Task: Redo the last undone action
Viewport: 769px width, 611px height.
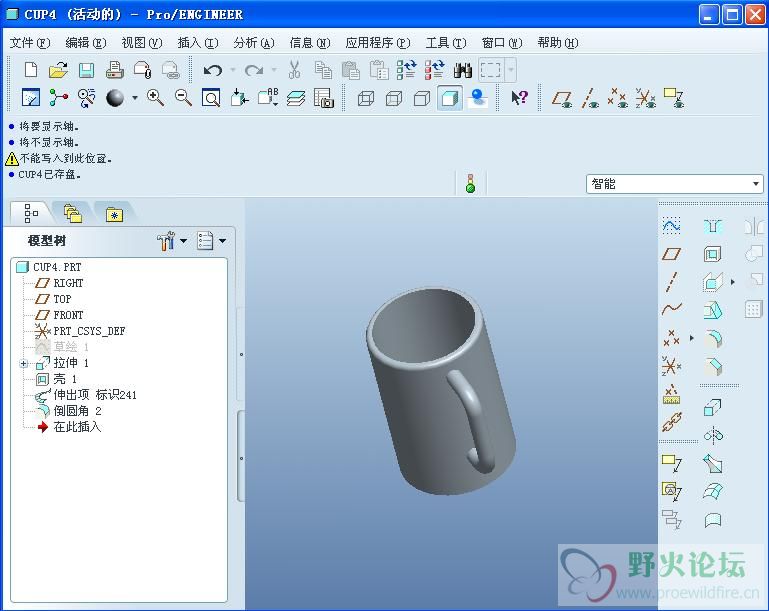Action: (x=254, y=70)
